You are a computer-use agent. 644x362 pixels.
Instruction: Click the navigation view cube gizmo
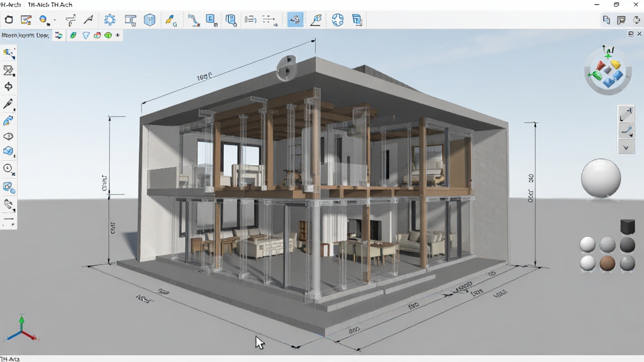608,72
